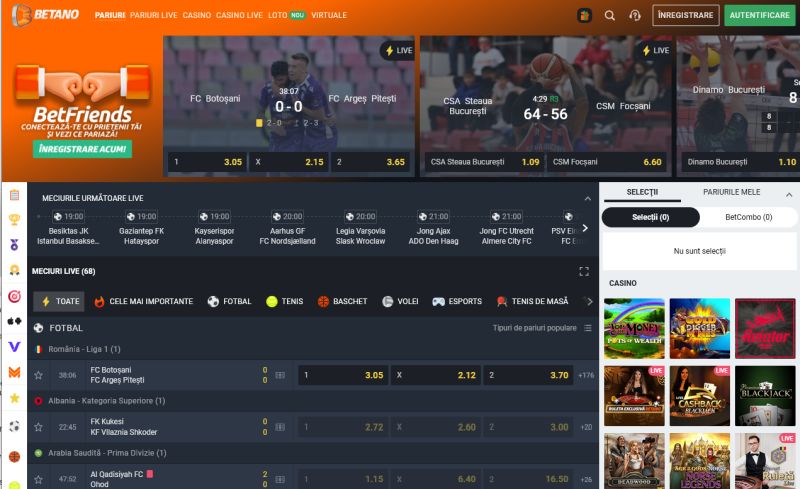Show +176 more markets for Botoșani match
The image size is (800, 489).
coord(586,375)
